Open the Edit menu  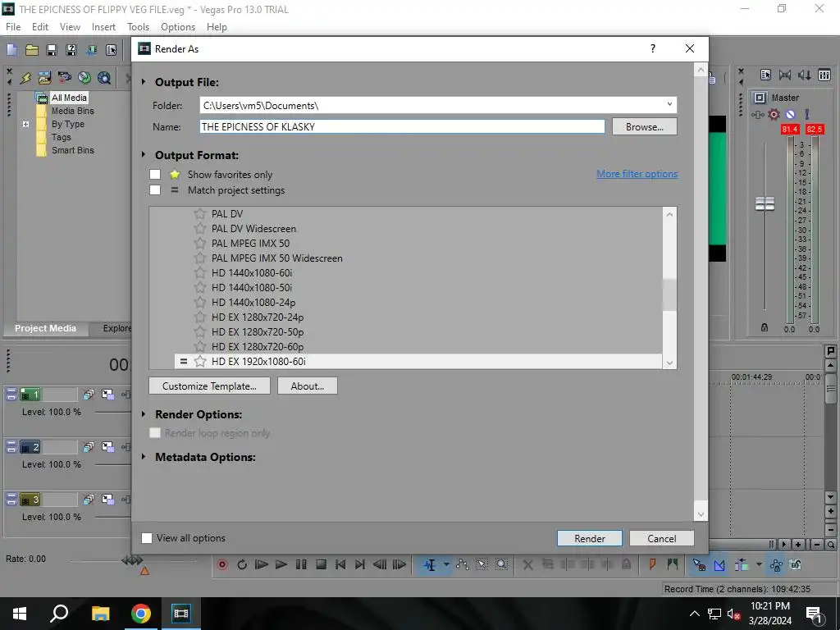(40, 27)
